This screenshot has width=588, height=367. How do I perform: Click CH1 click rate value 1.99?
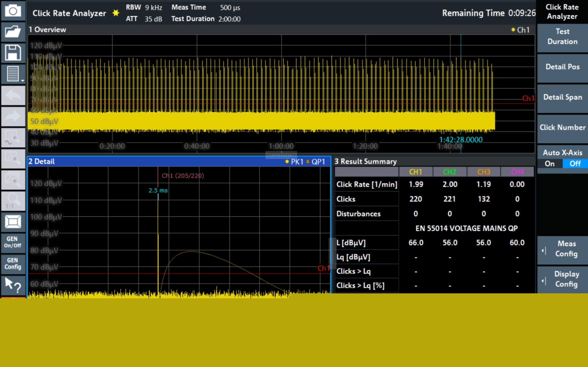pyautogui.click(x=416, y=184)
